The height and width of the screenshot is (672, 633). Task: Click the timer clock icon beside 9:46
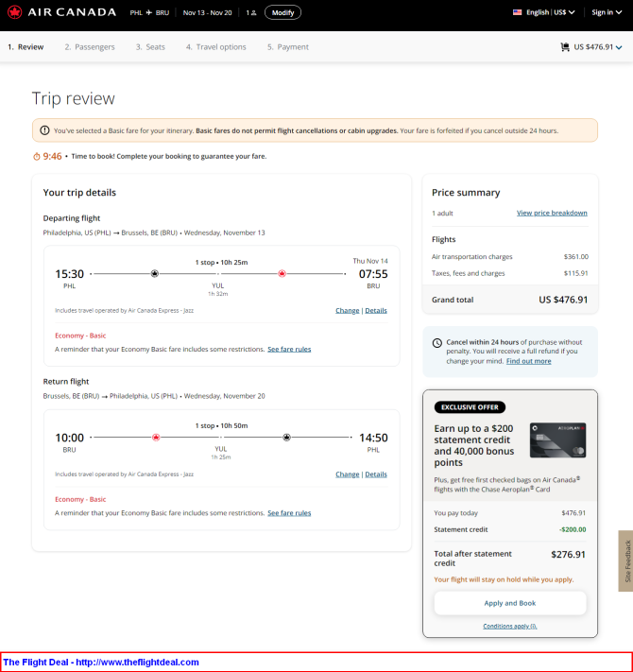pyautogui.click(x=37, y=157)
